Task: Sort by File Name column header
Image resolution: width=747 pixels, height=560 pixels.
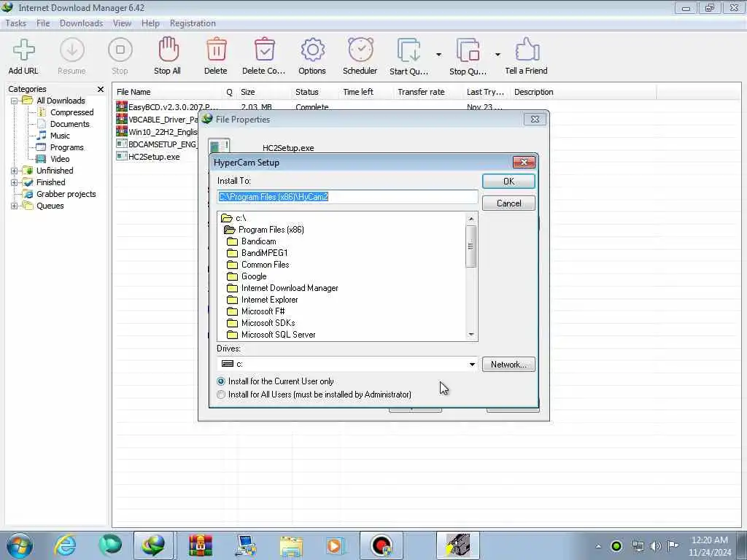Action: (x=168, y=92)
